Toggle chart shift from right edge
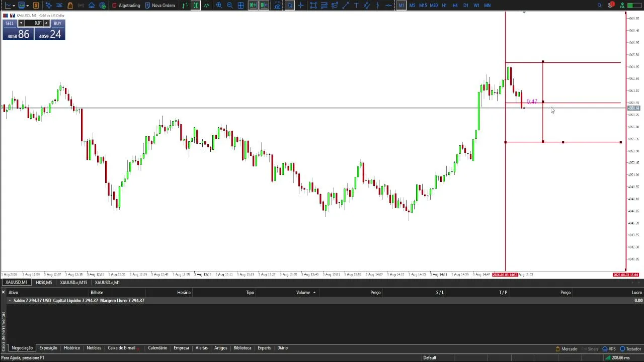This screenshot has height=362, width=644. (264, 5)
